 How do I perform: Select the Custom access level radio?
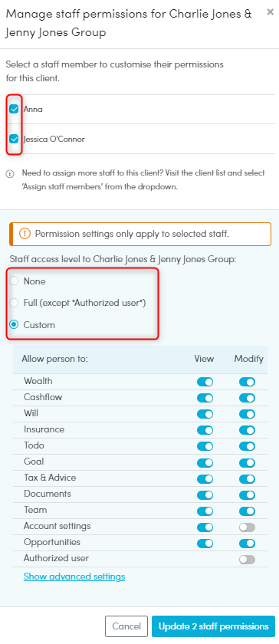[15, 325]
